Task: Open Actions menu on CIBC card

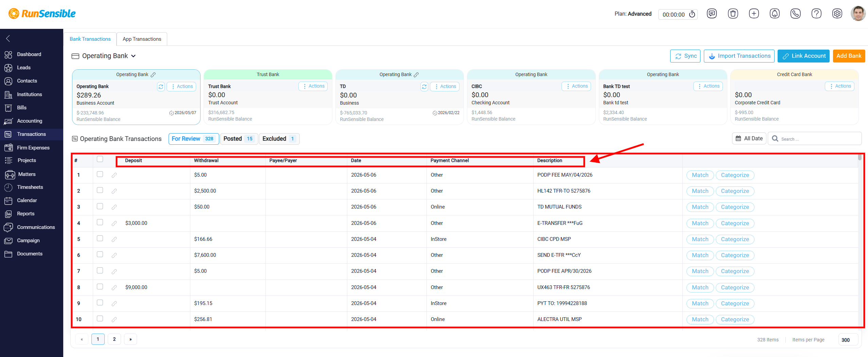Action: coord(576,86)
